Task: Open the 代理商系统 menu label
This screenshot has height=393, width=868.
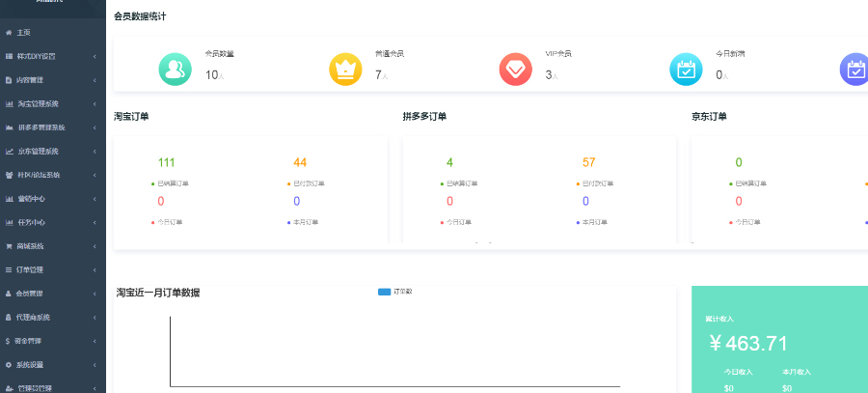Action: [x=33, y=318]
